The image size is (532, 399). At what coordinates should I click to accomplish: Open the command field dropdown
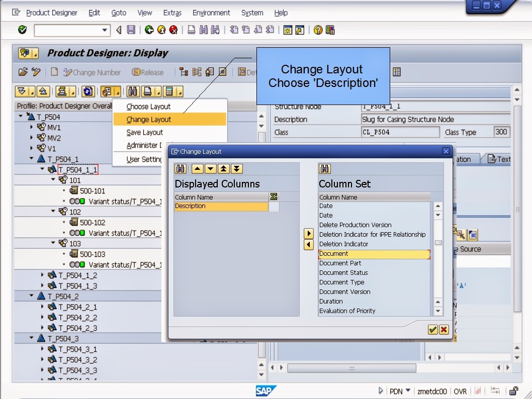[x=105, y=30]
